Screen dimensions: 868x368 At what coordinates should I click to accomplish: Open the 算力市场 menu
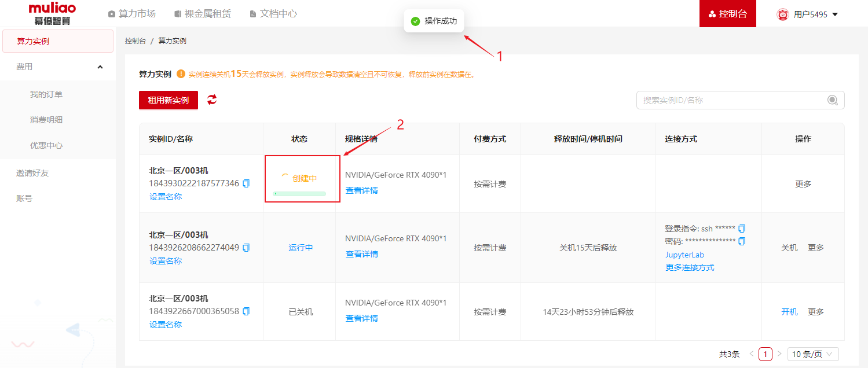132,13
